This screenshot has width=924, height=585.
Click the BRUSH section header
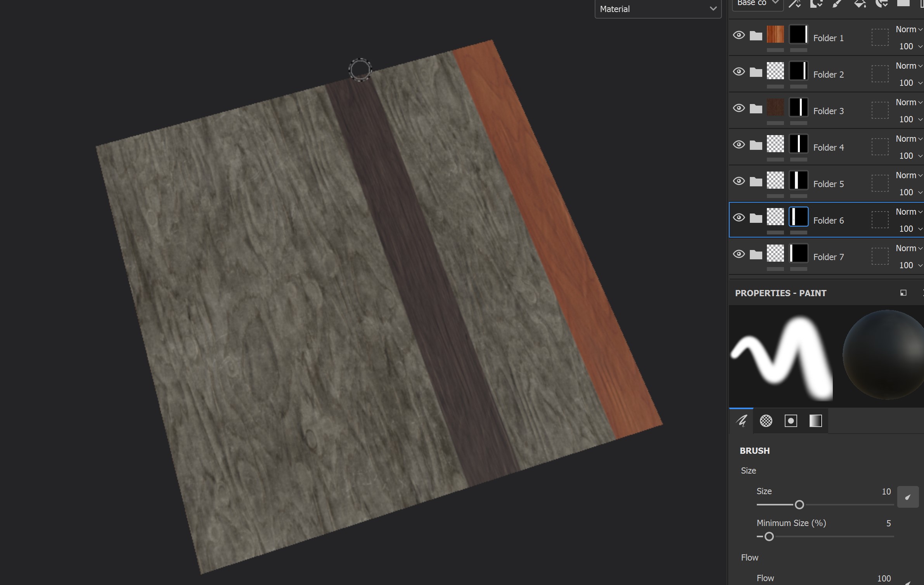(x=754, y=451)
